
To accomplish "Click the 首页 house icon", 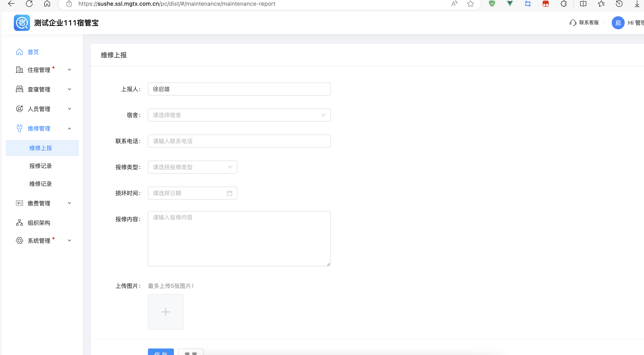I will pos(20,52).
